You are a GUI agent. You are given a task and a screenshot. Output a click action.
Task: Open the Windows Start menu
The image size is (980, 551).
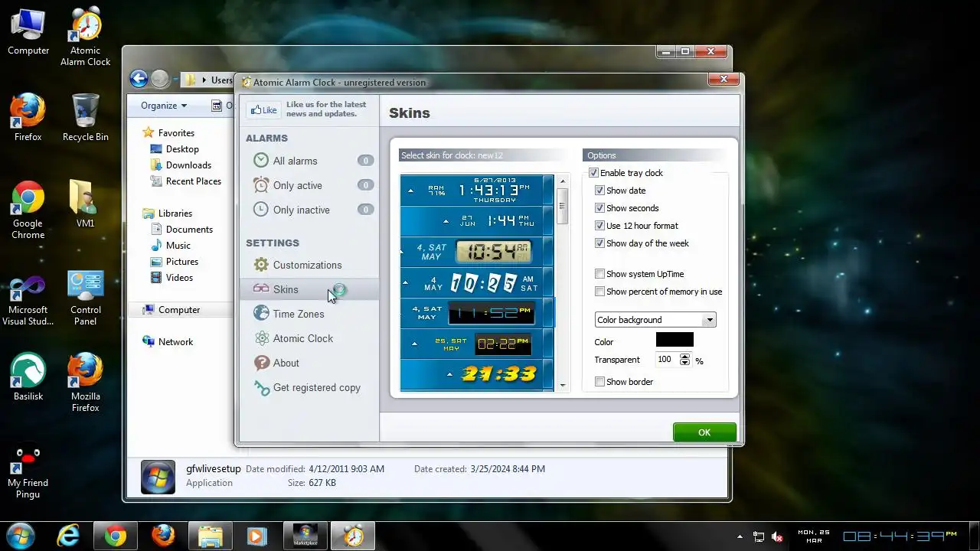click(x=21, y=536)
